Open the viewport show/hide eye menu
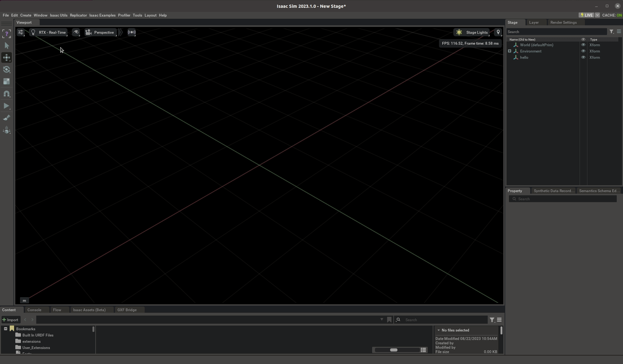The image size is (623, 364). (76, 32)
